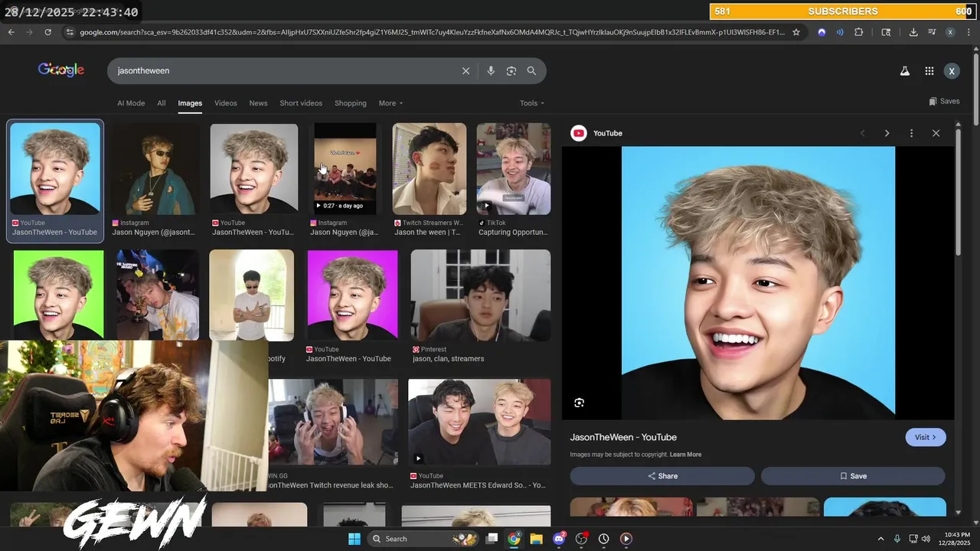The width and height of the screenshot is (980, 551).
Task: Open File Explorer from the taskbar
Action: [536, 539]
